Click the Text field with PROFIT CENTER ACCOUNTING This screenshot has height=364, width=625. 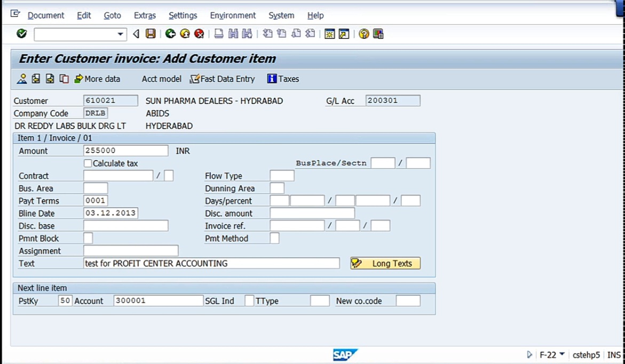[x=212, y=263]
